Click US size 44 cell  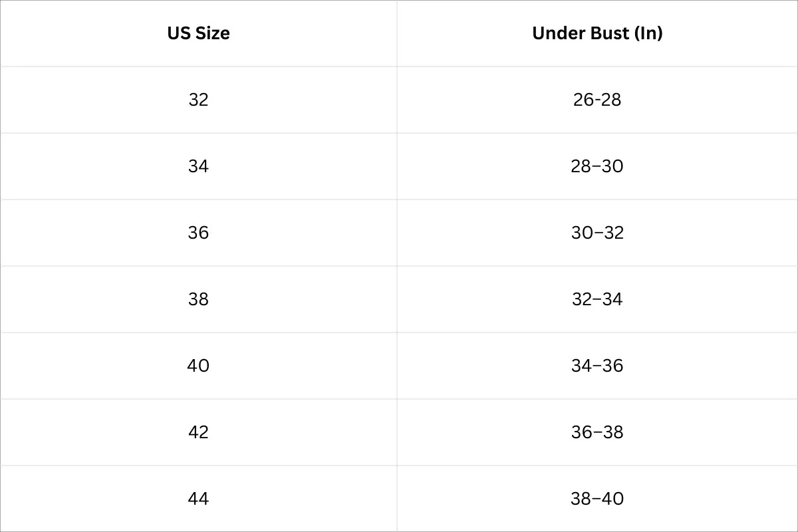[x=198, y=499]
